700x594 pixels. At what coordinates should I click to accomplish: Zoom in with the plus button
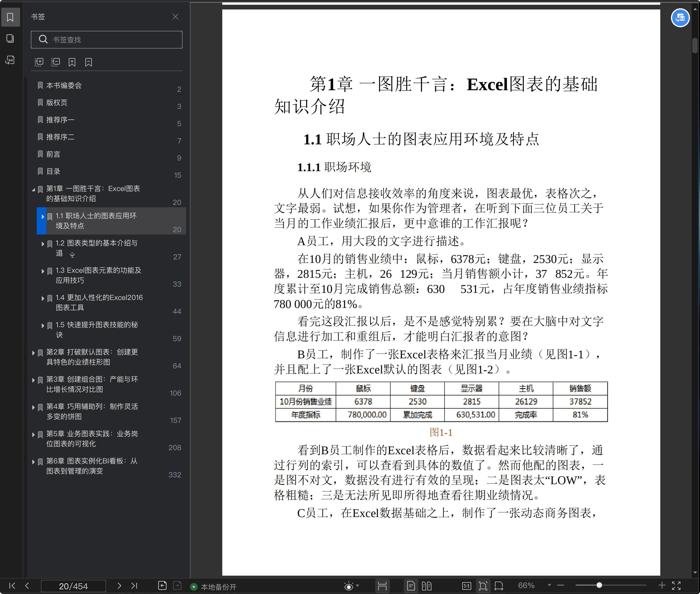pos(662,585)
